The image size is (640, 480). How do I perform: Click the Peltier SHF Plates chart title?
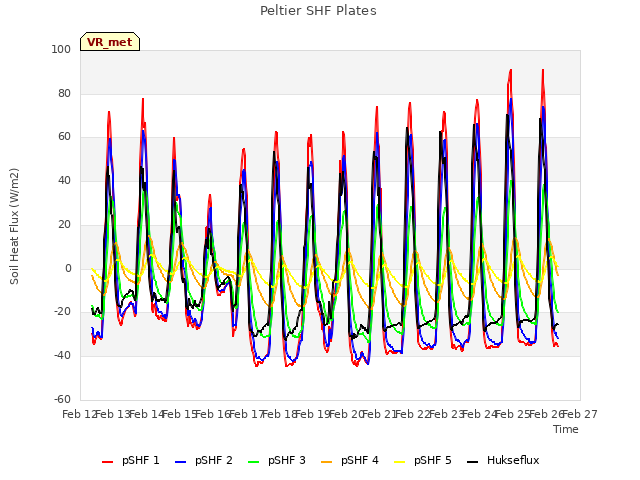point(318,11)
